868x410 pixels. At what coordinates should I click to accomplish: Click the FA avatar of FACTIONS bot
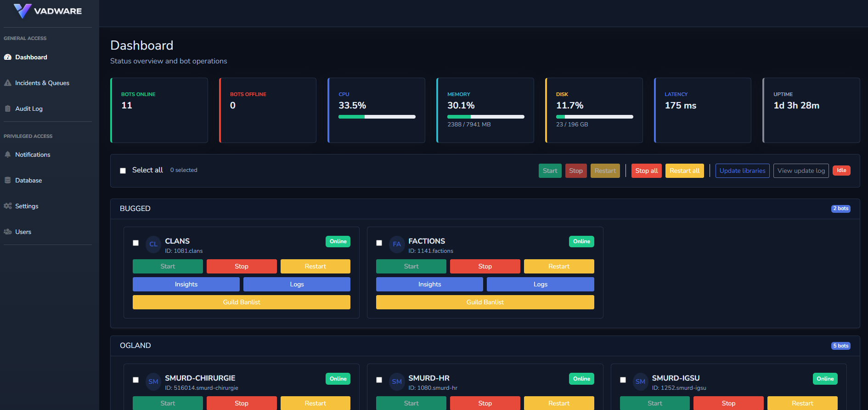(x=397, y=244)
